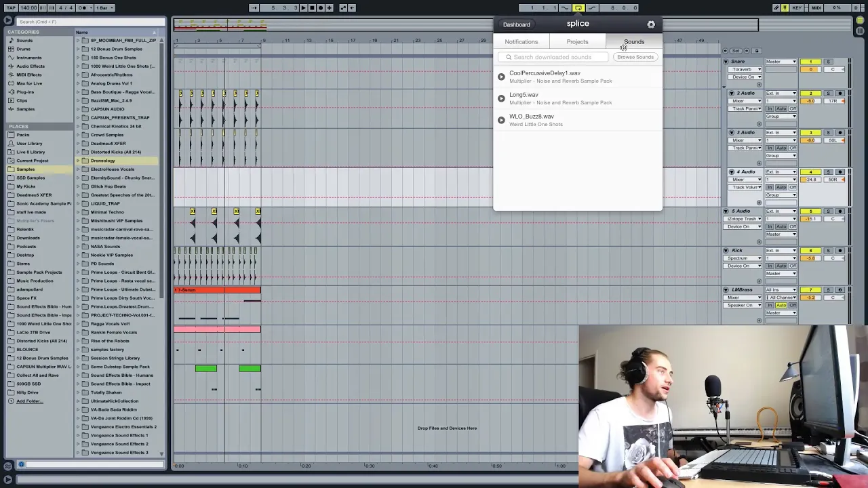Switch to Projects tab in Splice
868x488 pixels.
tap(578, 42)
